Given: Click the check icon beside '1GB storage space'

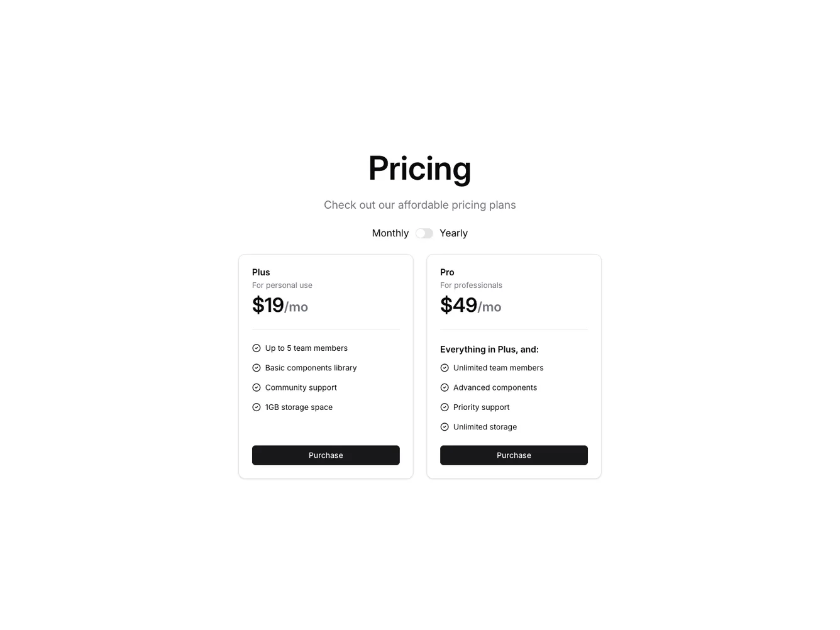Looking at the screenshot, I should click(x=257, y=407).
